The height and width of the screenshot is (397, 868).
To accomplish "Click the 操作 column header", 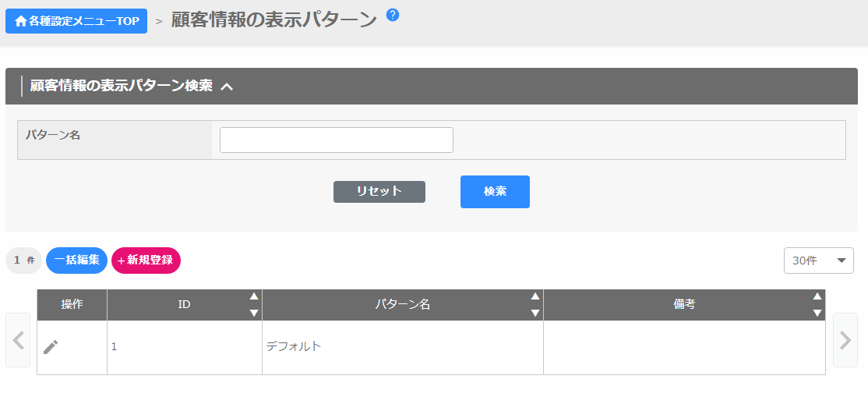I will click(72, 305).
